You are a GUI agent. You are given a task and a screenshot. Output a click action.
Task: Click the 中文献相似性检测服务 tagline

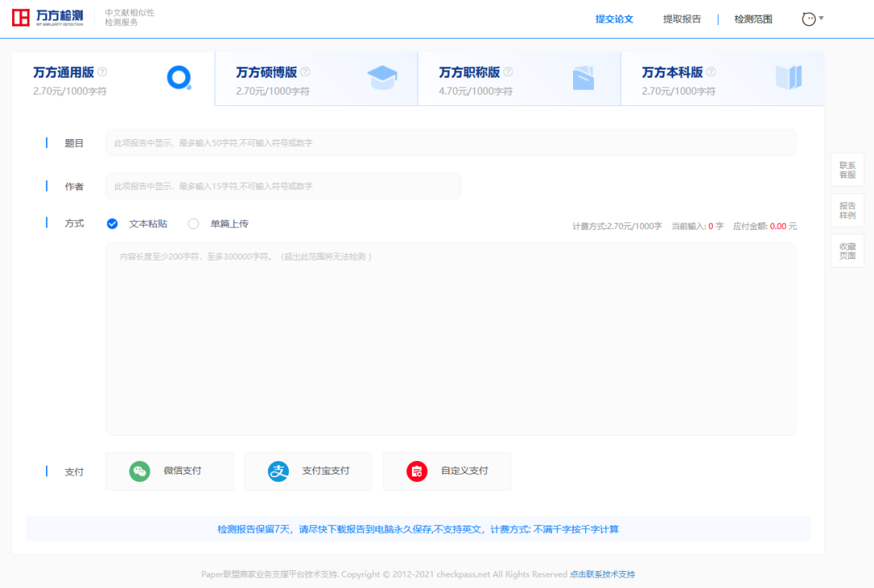tap(129, 17)
